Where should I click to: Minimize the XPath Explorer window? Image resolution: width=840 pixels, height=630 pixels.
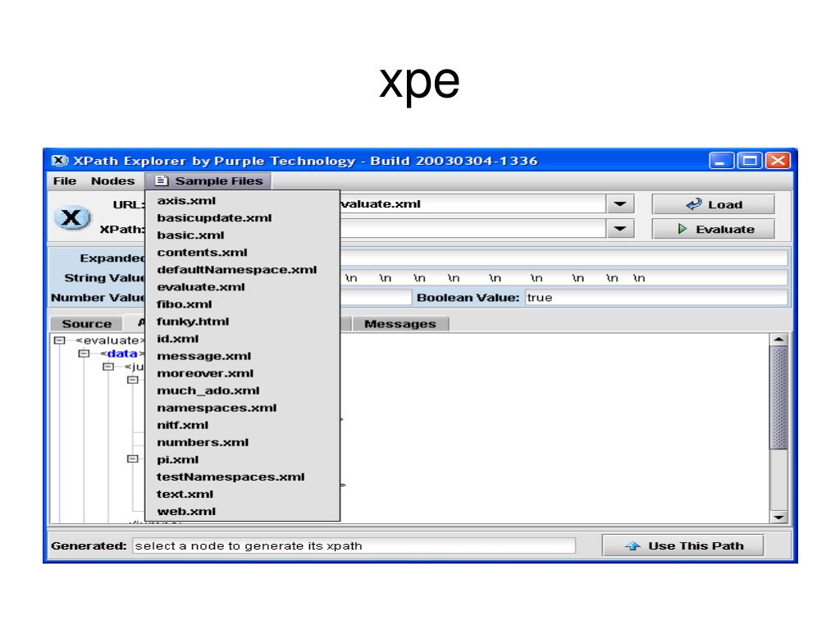(721, 161)
